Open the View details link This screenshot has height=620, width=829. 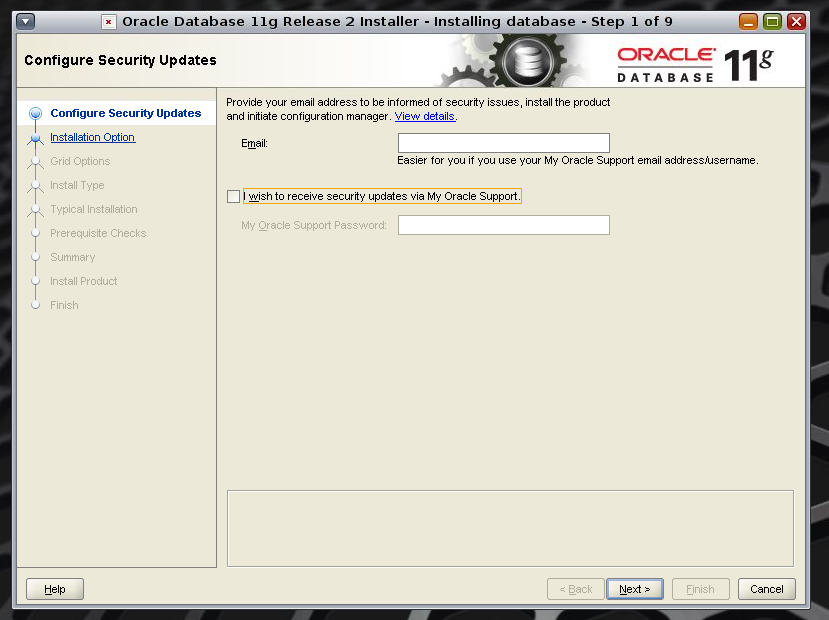point(425,116)
